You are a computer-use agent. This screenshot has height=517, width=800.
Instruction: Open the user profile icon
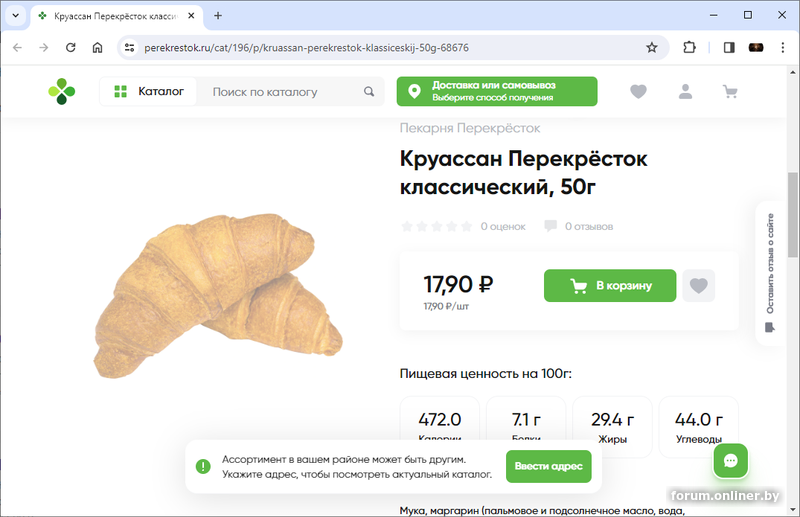click(685, 91)
